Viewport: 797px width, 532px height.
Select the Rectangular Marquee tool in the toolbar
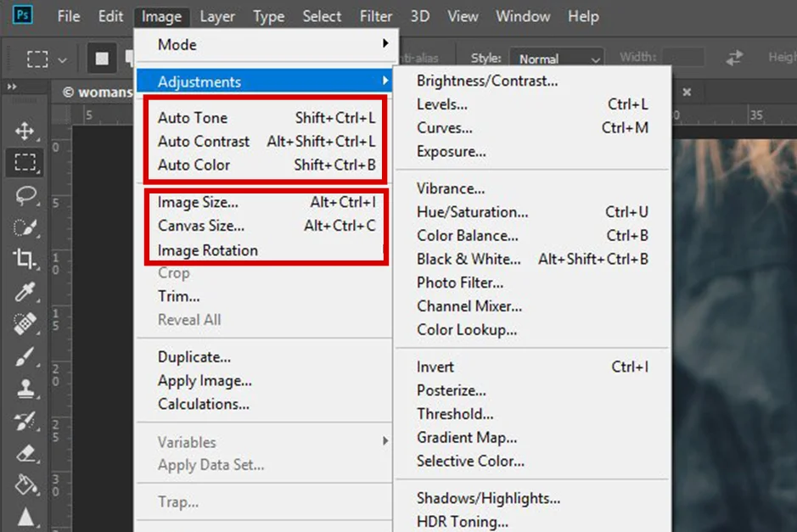[x=25, y=163]
